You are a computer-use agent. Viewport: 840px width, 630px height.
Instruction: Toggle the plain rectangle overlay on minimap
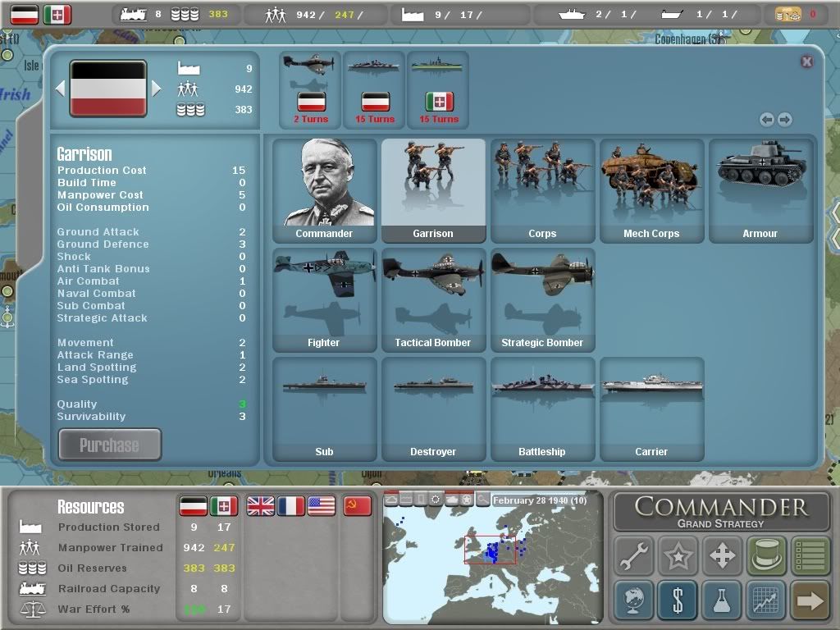422,500
